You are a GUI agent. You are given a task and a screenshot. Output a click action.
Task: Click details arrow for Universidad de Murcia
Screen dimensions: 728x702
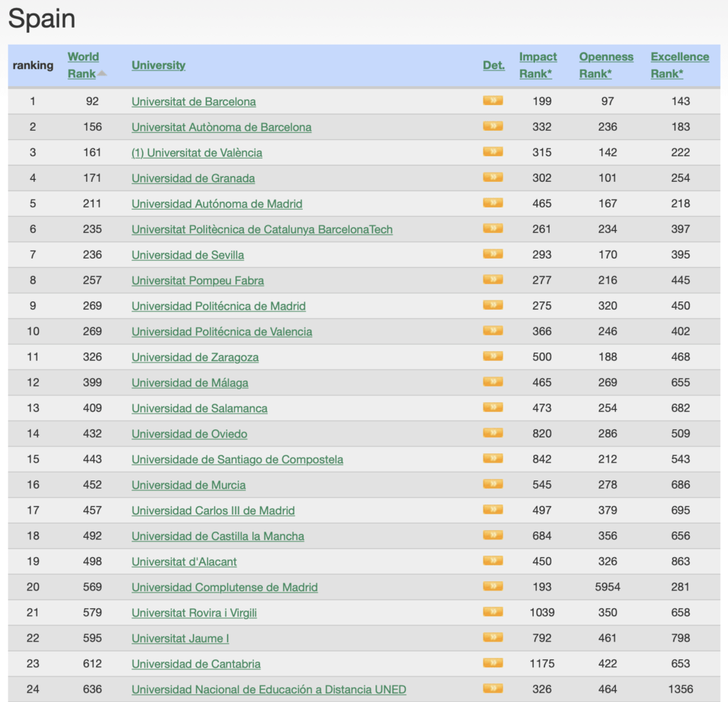coord(493,483)
